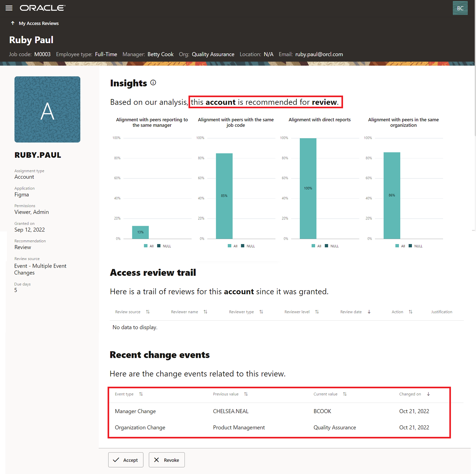This screenshot has height=474, width=476.
Task: Click the 86% bar in same-organization chart
Action: (392, 196)
